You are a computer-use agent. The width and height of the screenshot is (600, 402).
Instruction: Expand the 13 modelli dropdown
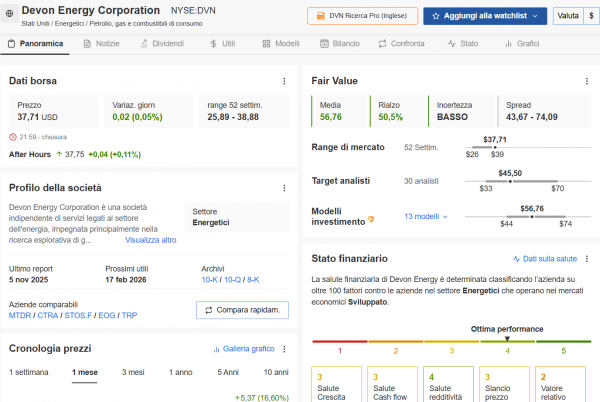coord(426,217)
